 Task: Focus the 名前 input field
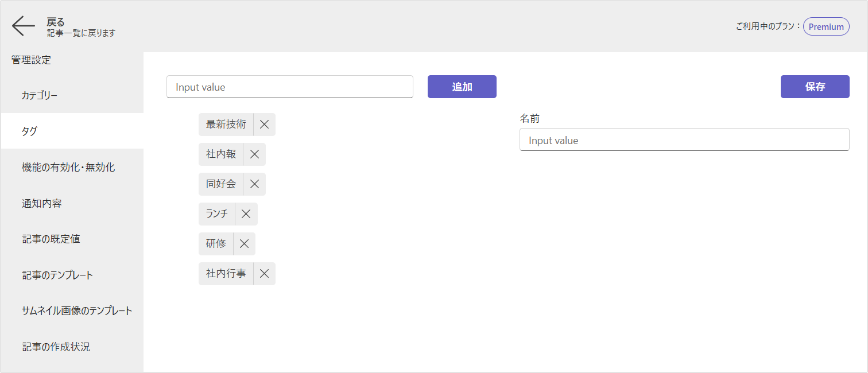click(684, 140)
